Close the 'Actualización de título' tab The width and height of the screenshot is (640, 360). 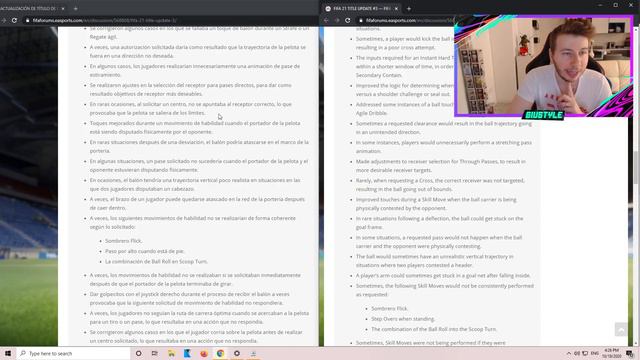coord(63,8)
